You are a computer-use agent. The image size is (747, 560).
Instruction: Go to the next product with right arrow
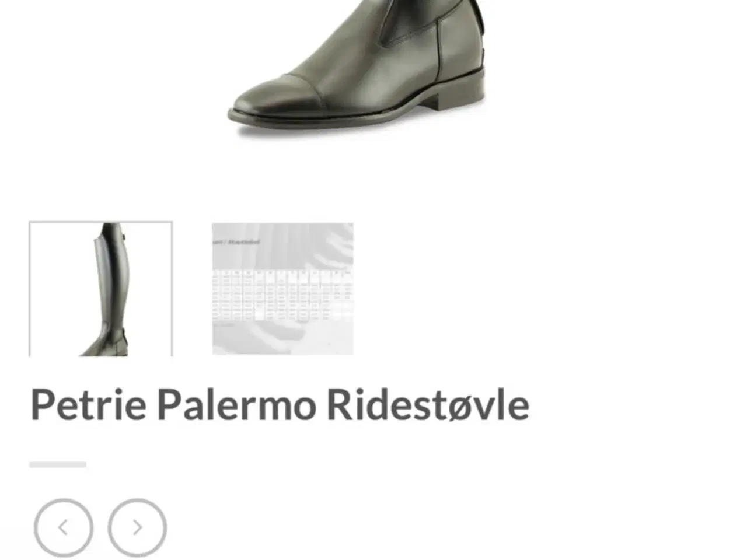(x=137, y=527)
